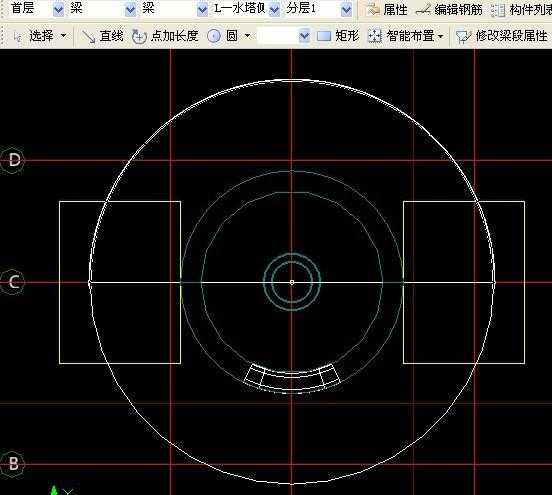Click the center point marker of circles
This screenshot has height=495, width=552.
coord(292,282)
